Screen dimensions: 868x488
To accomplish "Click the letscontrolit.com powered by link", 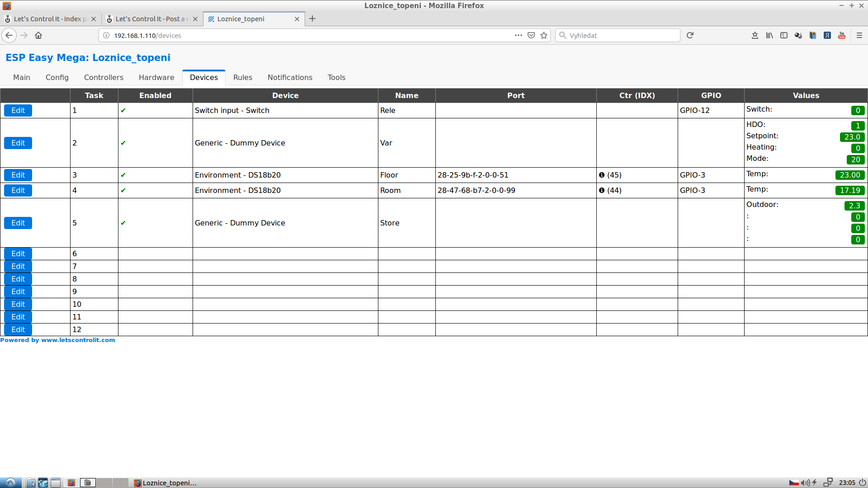I will [57, 340].
